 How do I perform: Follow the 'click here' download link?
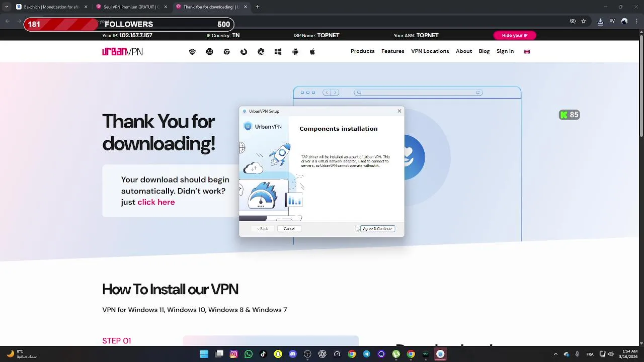click(156, 202)
